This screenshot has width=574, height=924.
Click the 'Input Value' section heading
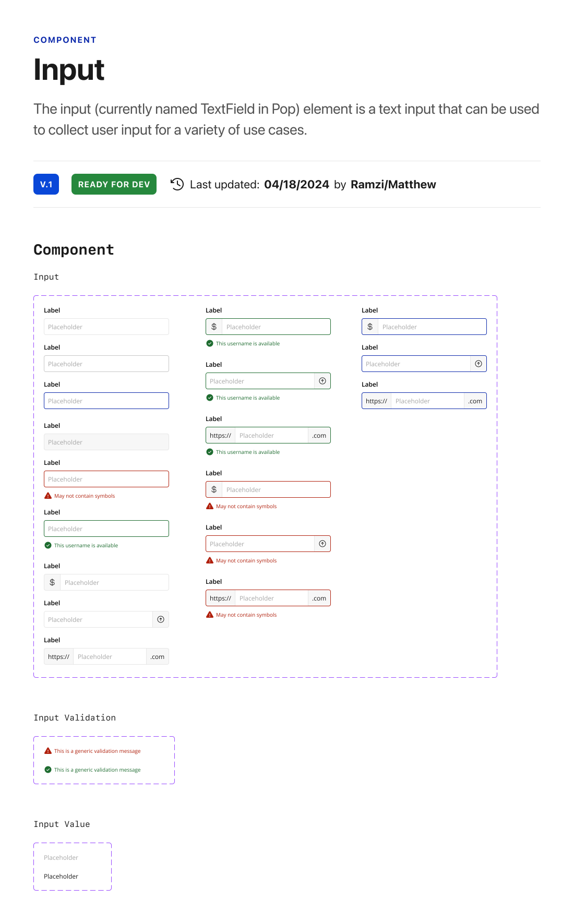(x=62, y=824)
